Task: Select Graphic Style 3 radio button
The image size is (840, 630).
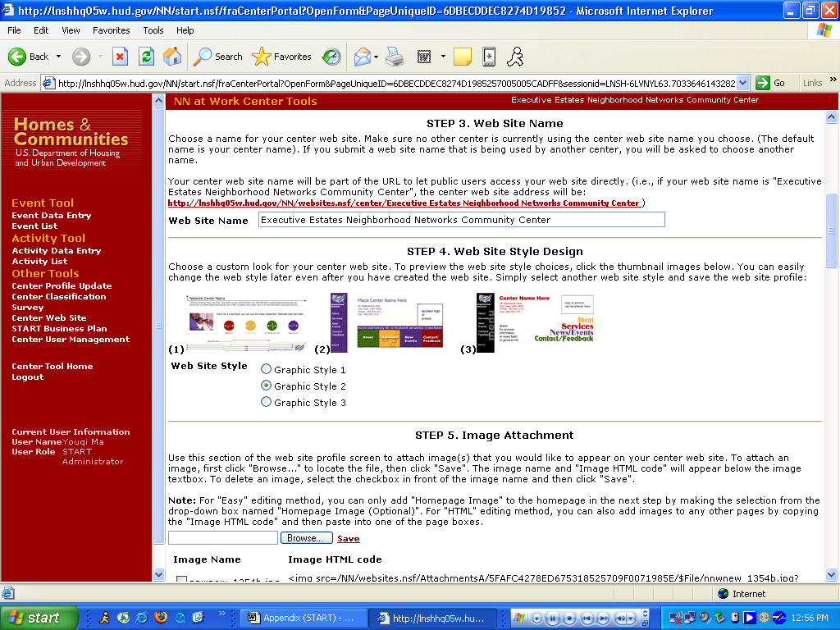Action: [266, 402]
